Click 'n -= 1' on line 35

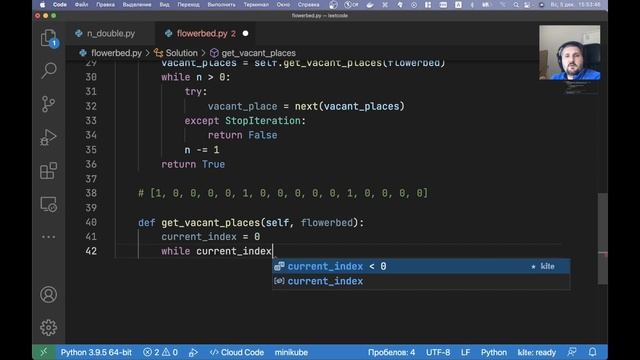click(x=202, y=150)
